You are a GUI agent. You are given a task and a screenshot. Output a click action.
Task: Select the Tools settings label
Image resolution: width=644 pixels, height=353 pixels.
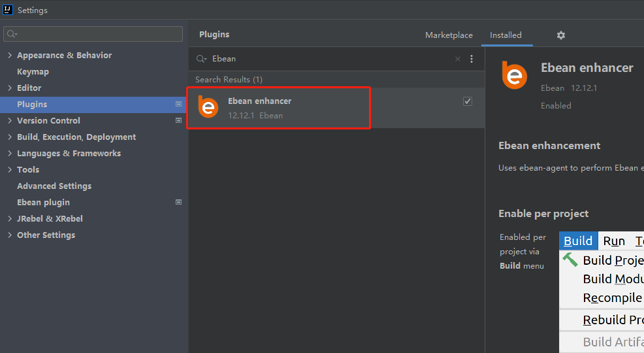click(28, 170)
